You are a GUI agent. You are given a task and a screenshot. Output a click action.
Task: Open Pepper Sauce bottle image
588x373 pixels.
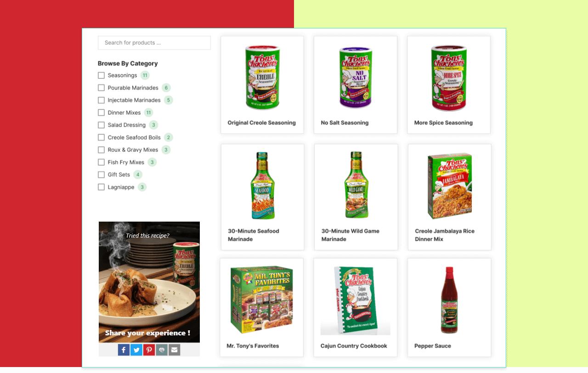coord(449,301)
